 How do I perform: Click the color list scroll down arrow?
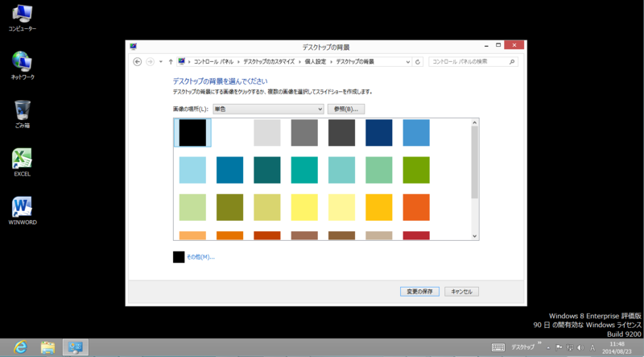click(475, 236)
